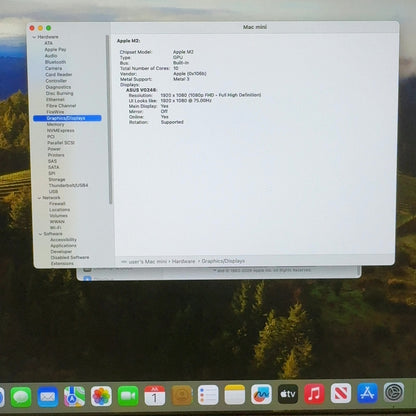Select Locations under Network
Screen dimensions: 416x416
coord(60,210)
